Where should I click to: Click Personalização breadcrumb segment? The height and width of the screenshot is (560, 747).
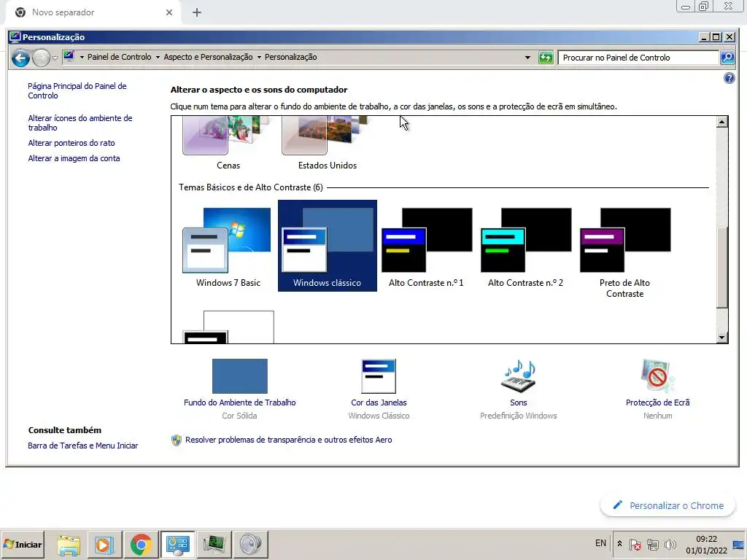[x=290, y=57]
